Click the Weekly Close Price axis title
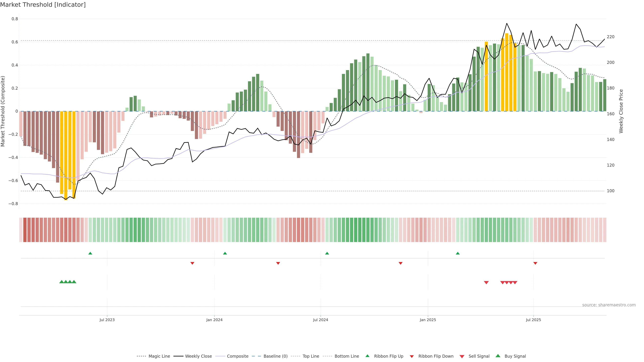Viewport: 644px width, 362px height. [x=621, y=111]
